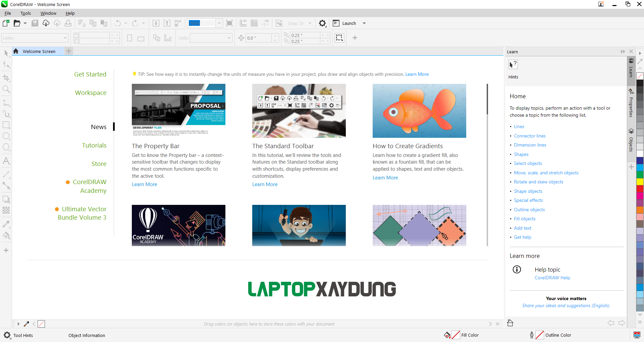The width and height of the screenshot is (644, 342).
Task: Expand the Launch dropdown arrow
Action: coord(364,23)
